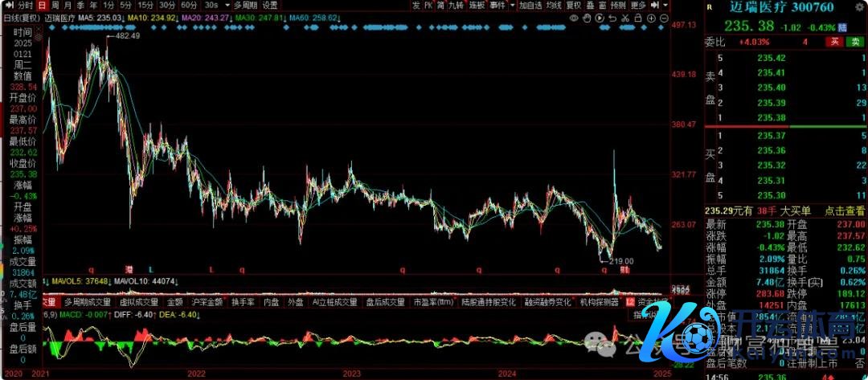
Task: Zoom out with the minus circle icon
Action: click(664, 18)
